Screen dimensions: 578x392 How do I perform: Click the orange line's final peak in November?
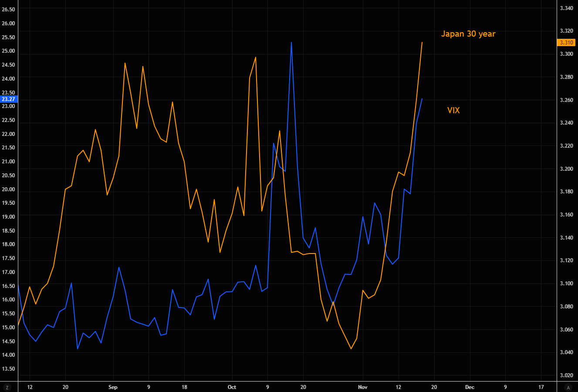422,43
